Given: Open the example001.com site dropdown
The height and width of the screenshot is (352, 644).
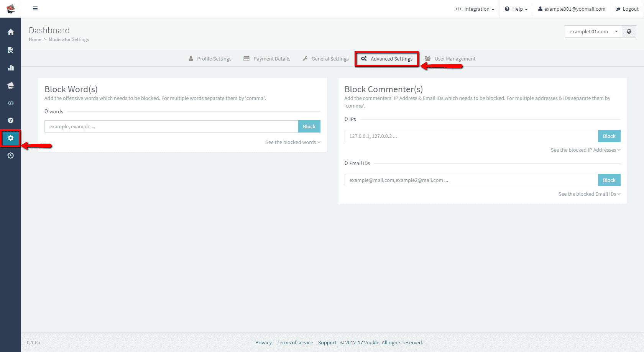Looking at the screenshot, I should coord(593,31).
